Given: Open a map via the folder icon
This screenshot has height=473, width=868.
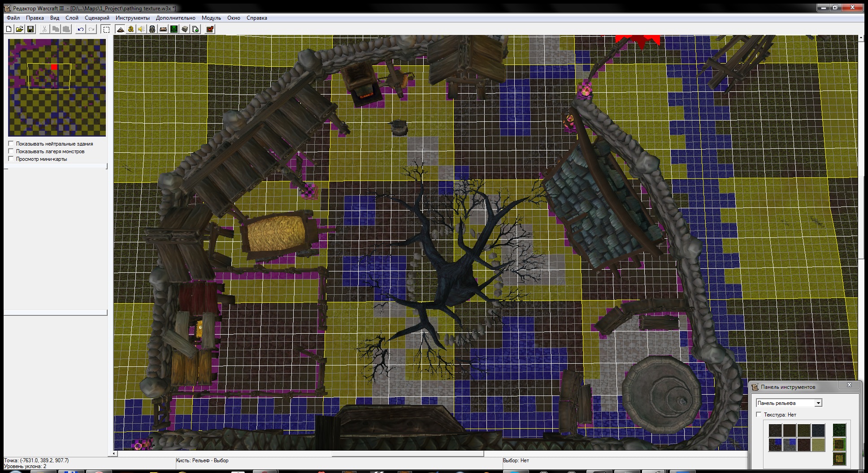Looking at the screenshot, I should 19,29.
